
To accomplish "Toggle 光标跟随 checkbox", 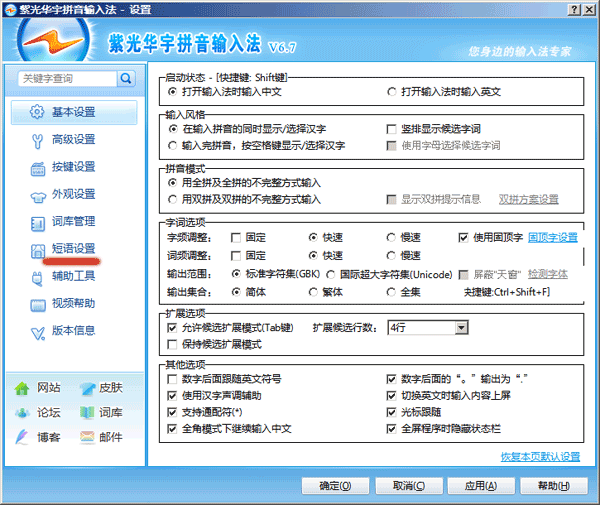I will pyautogui.click(x=391, y=412).
